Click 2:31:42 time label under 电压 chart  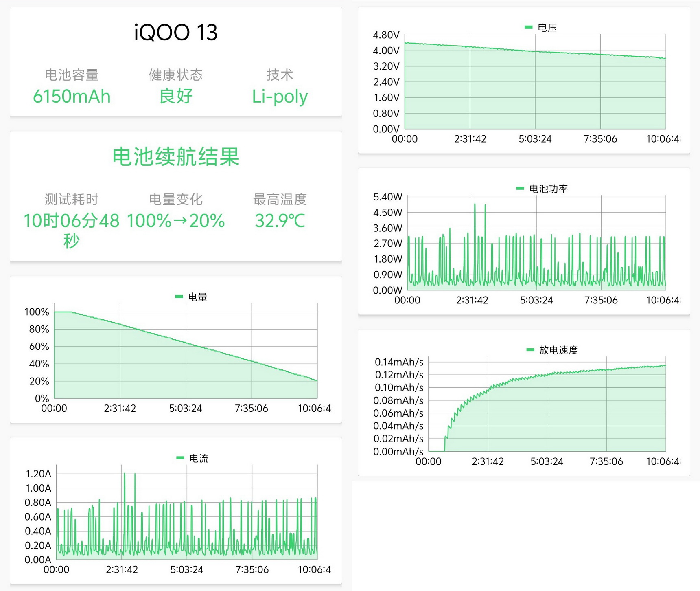coord(470,139)
